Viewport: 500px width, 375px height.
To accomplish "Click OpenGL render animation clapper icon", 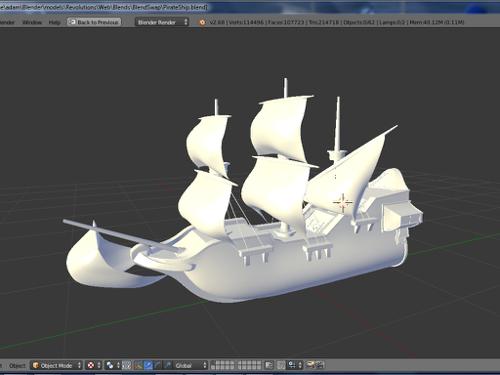I will click(x=320, y=366).
